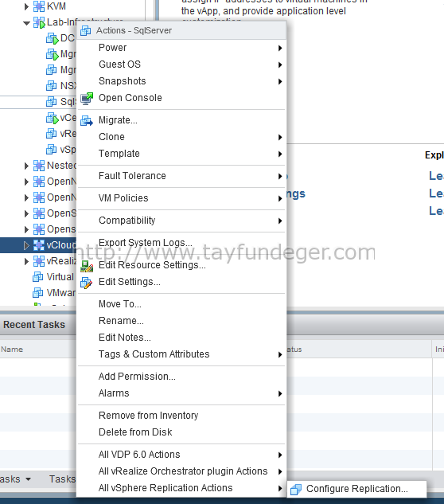
Task: Click the Migrate icon
Action: pyautogui.click(x=87, y=120)
